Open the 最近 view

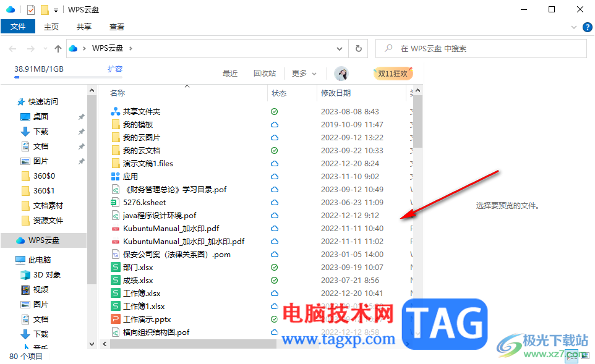(x=230, y=73)
